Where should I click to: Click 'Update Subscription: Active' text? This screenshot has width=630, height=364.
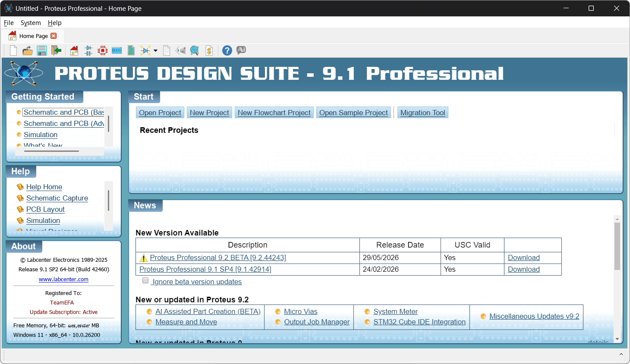click(63, 312)
